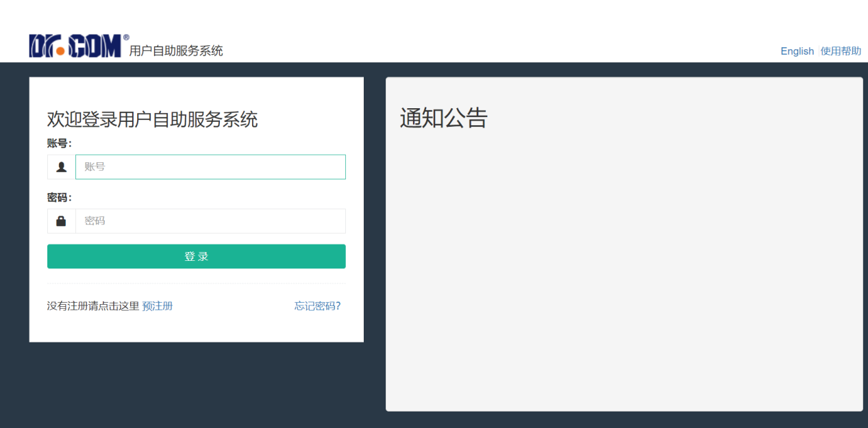This screenshot has height=428, width=868.
Task: Switch language via the English link
Action: coord(797,51)
